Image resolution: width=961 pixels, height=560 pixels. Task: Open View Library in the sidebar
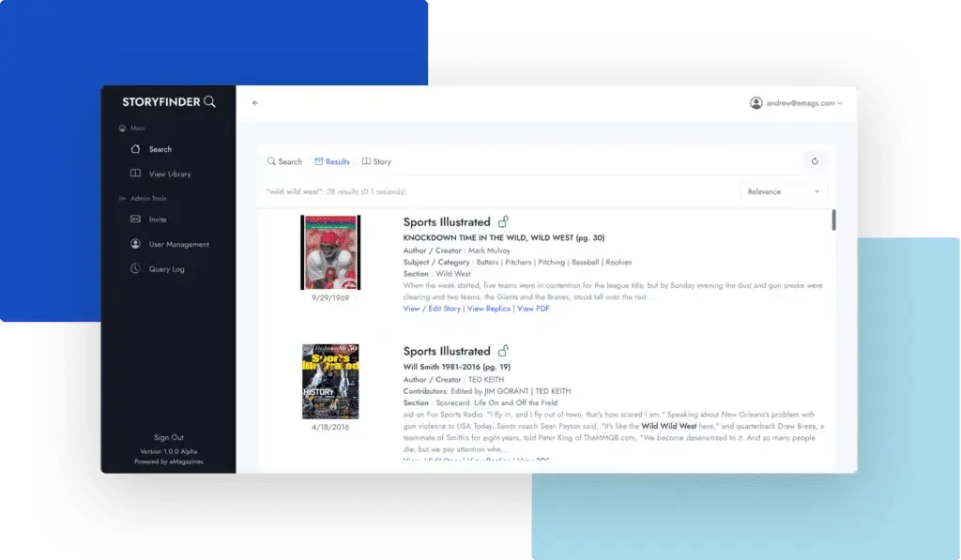click(x=169, y=174)
